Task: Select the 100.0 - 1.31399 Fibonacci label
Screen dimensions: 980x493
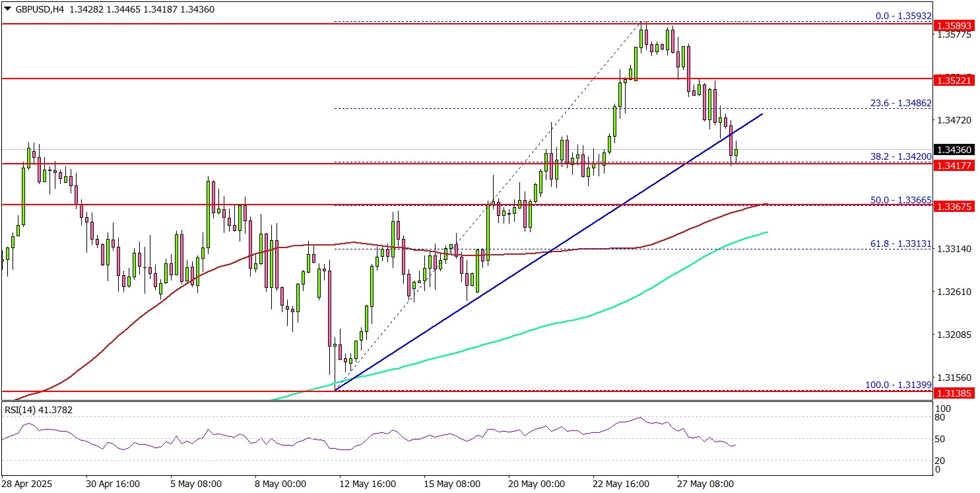Action: point(898,384)
